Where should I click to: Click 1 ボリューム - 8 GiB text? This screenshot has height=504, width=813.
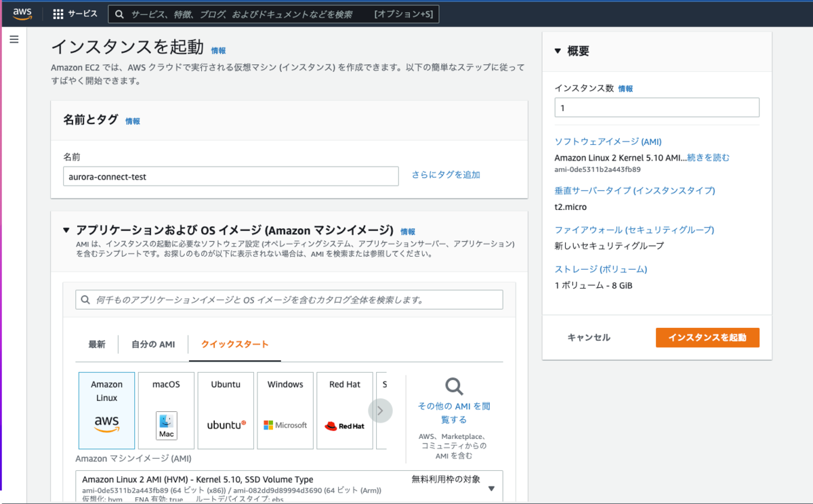[x=593, y=285]
